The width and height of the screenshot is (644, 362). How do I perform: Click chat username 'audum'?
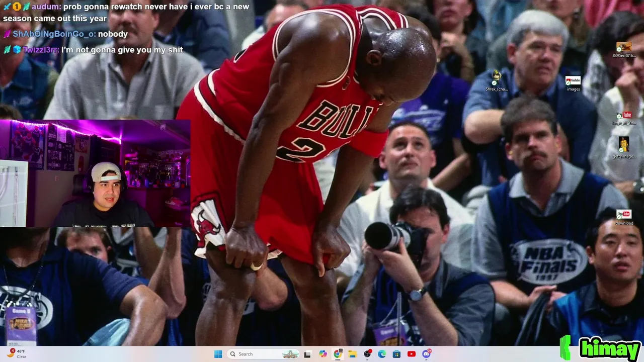46,7
